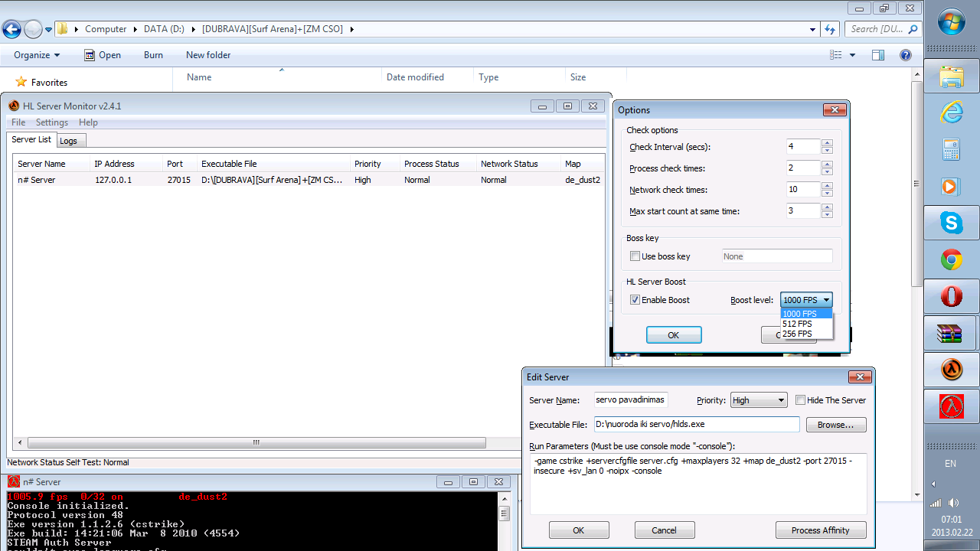Create a New folder in Explorer
Viewport: 980px width, 551px height.
208,55
